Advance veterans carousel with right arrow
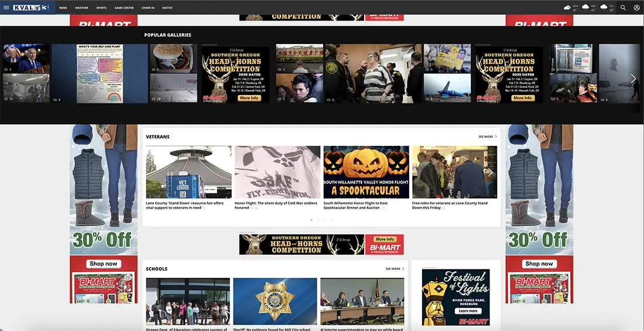644x331 pixels. [489, 172]
